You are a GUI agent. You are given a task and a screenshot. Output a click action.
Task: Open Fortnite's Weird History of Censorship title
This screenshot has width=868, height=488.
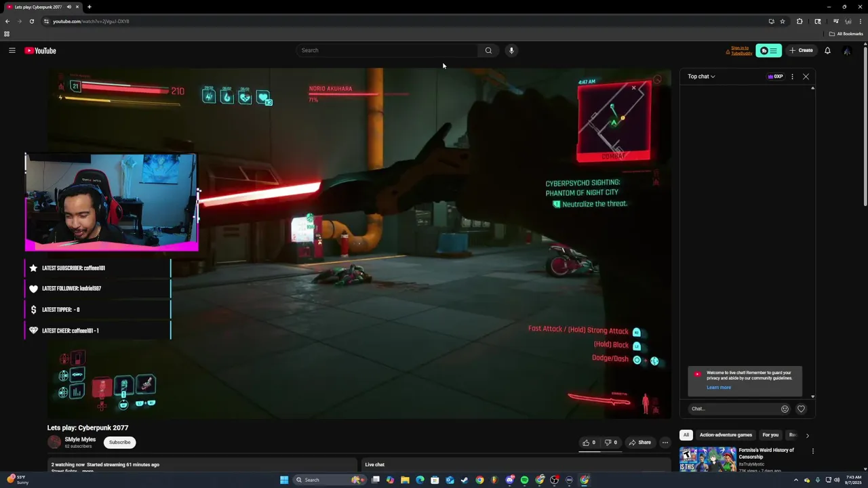[766, 453]
